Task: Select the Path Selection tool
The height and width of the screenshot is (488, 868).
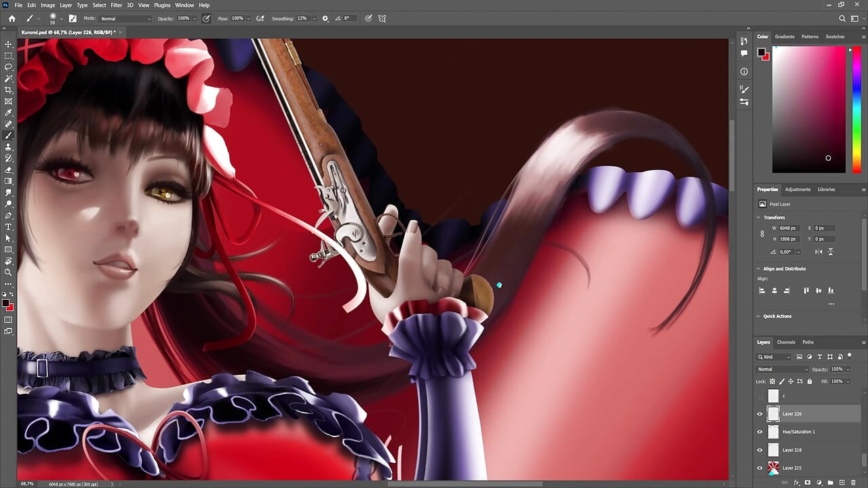Action: coord(9,238)
